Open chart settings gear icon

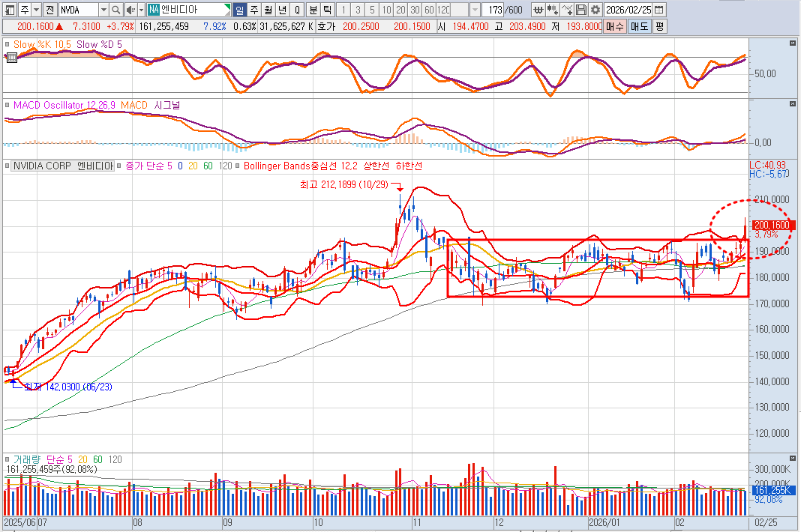click(595, 10)
